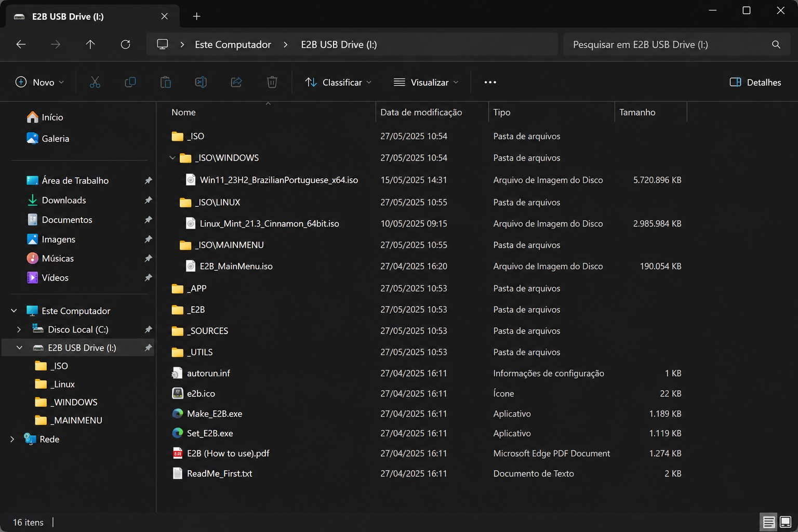Refresh the current folder view
This screenshot has height=532, width=798.
pos(125,45)
